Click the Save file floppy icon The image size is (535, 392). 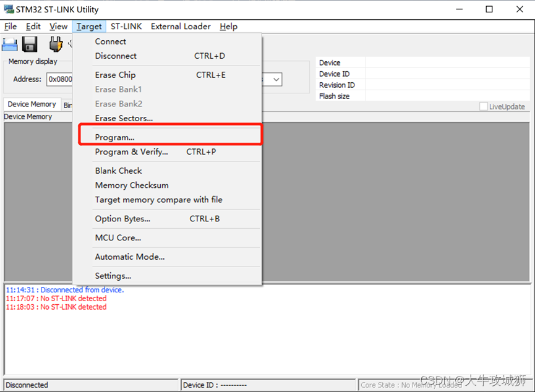30,45
